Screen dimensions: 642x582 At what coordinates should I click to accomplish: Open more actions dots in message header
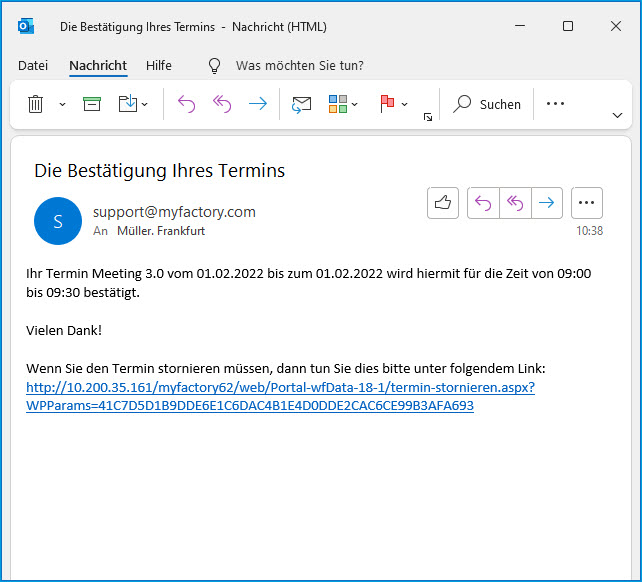(x=586, y=203)
